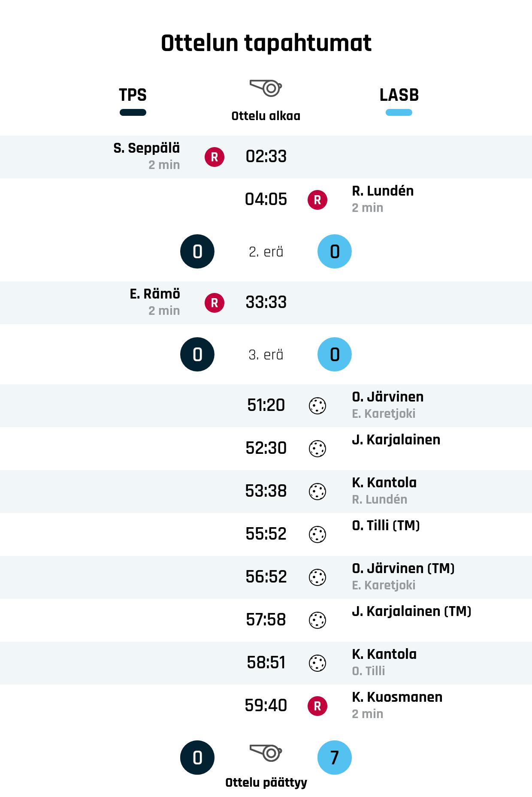Click the light blue LASB color bar
Image resolution: width=532 pixels, height=797 pixels.
(x=399, y=113)
